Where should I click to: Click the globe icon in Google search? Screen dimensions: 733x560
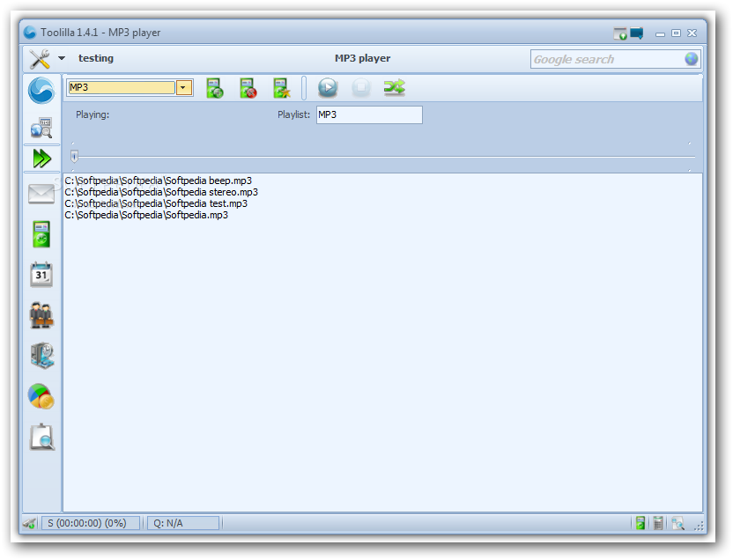click(692, 59)
